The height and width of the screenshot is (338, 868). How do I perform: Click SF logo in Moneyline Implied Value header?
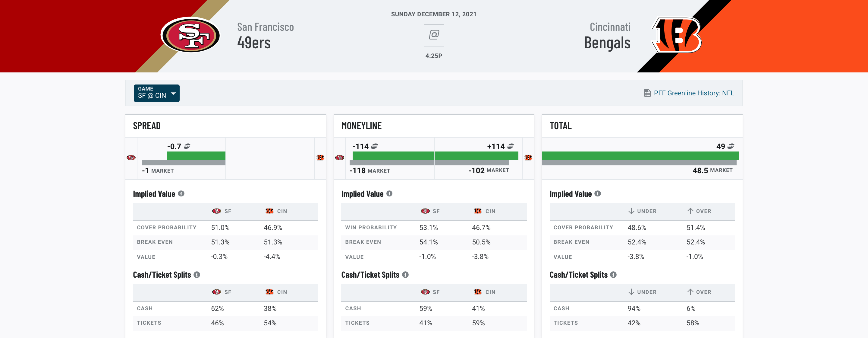click(x=425, y=211)
